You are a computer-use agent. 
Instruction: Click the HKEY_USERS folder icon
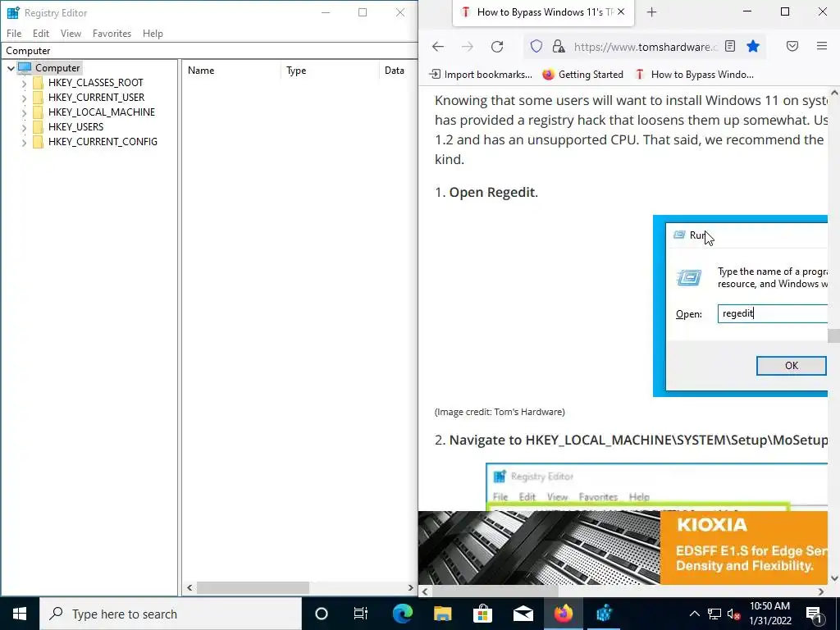point(38,127)
